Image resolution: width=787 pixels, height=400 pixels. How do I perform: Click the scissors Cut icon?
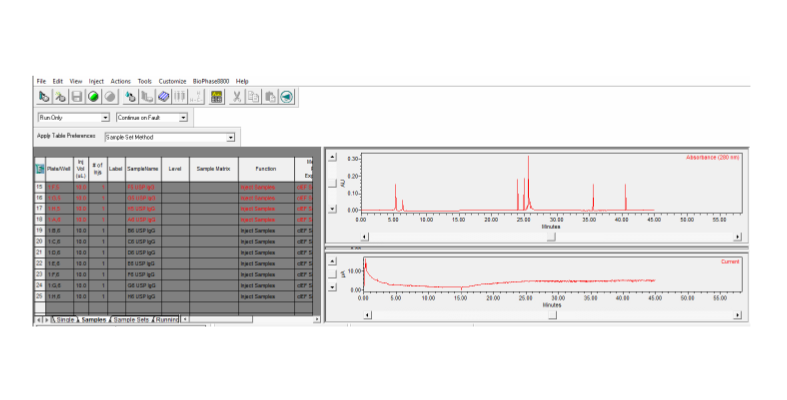coord(237,97)
